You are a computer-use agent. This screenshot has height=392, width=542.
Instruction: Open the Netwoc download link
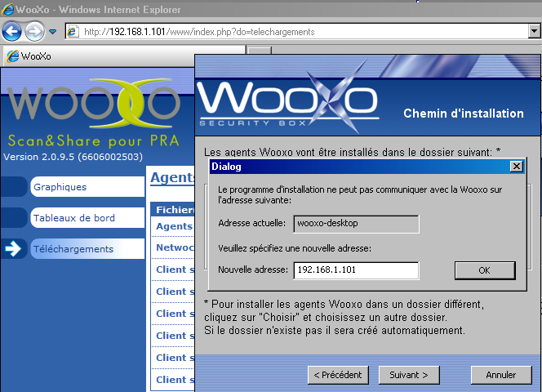175,247
